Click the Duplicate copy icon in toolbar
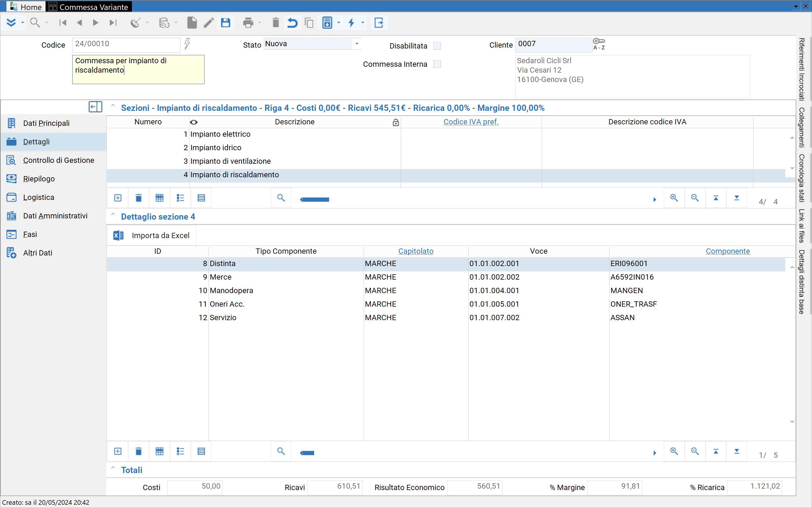The image size is (812, 508). (309, 23)
